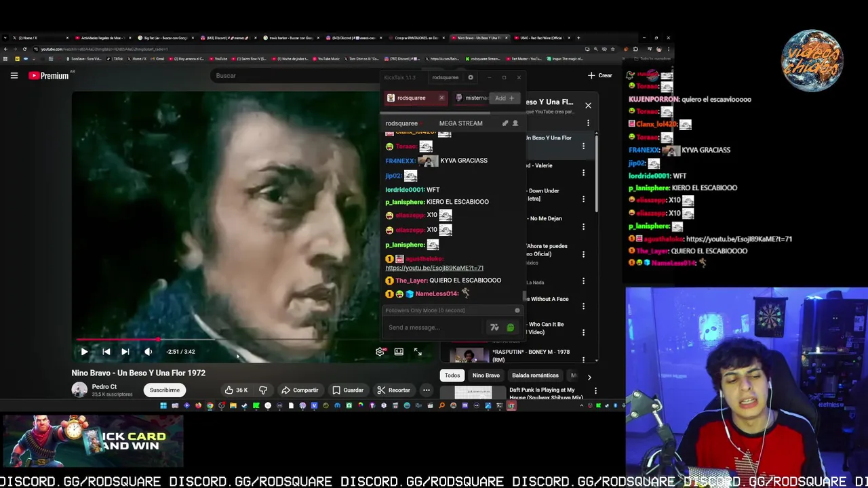Switch to Nino Bravo browser tab
The width and height of the screenshot is (868, 488).
[x=479, y=38]
